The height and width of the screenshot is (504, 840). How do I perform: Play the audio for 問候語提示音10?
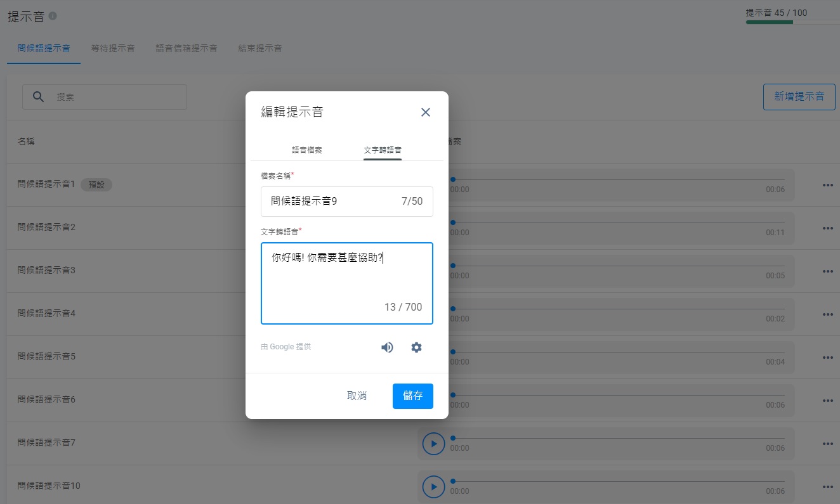433,486
